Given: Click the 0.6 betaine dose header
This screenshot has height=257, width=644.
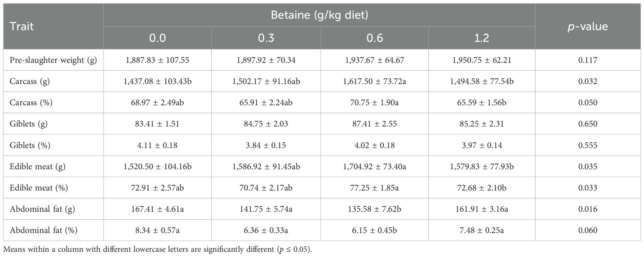Looking at the screenshot, I should (x=374, y=38).
